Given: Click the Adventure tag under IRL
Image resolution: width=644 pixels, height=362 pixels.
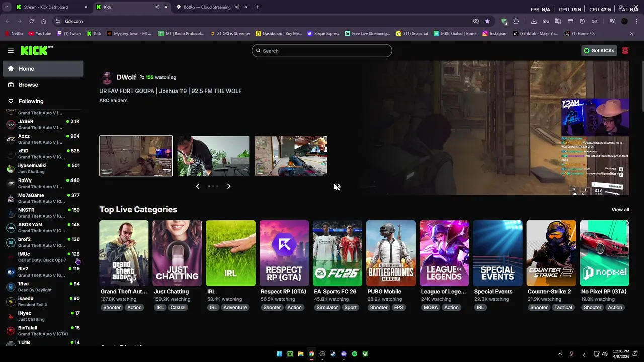Looking at the screenshot, I should tap(235, 307).
